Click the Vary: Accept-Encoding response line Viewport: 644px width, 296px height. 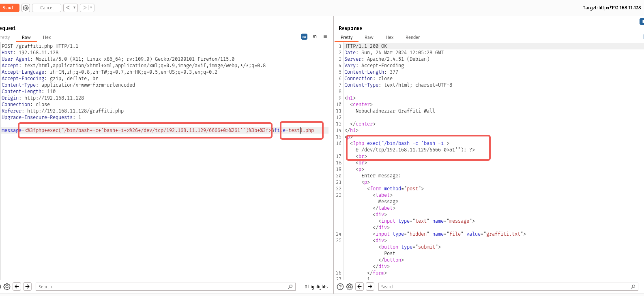[374, 66]
